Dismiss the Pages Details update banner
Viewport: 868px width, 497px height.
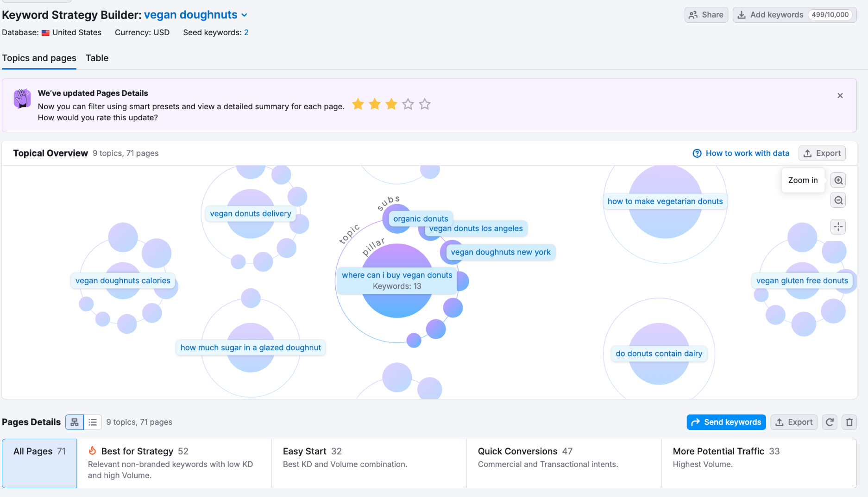coord(840,96)
